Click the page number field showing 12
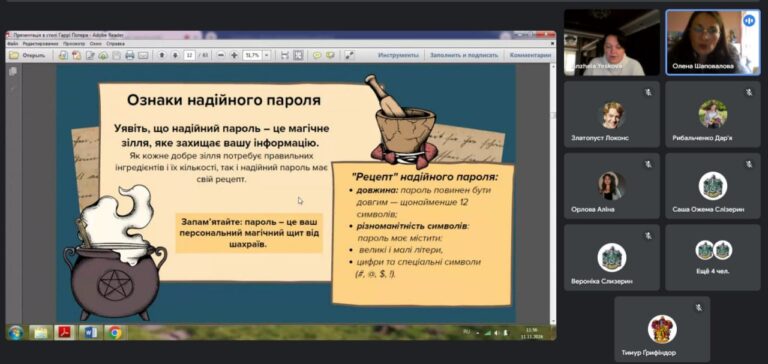The width and height of the screenshot is (768, 364). (189, 55)
